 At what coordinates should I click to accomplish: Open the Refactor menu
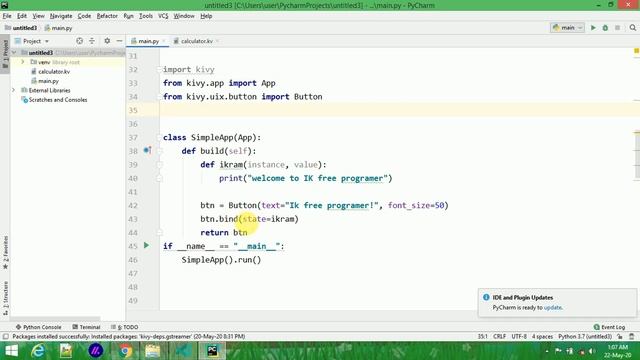click(x=107, y=16)
